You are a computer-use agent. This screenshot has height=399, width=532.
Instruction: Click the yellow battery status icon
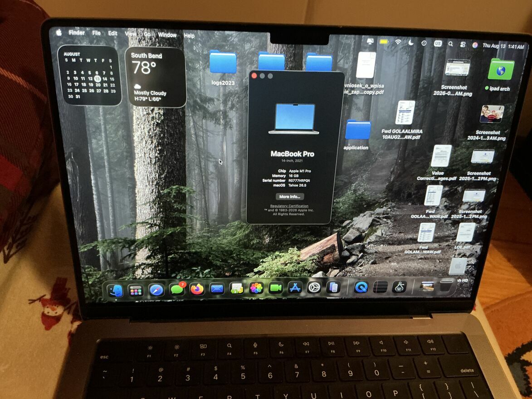[384, 42]
